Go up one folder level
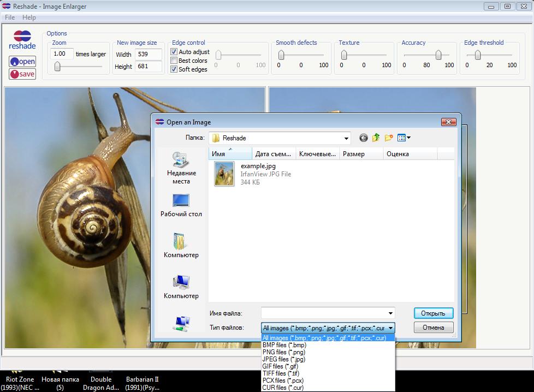The width and height of the screenshot is (534, 392). [376, 138]
